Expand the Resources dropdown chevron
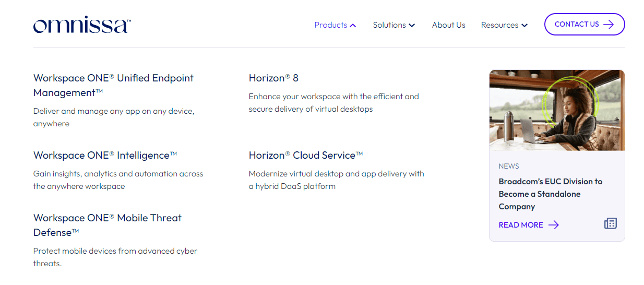 tap(524, 26)
